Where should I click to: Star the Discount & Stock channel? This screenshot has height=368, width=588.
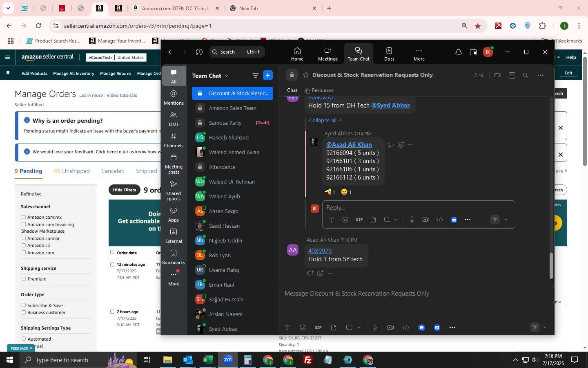click(x=306, y=75)
